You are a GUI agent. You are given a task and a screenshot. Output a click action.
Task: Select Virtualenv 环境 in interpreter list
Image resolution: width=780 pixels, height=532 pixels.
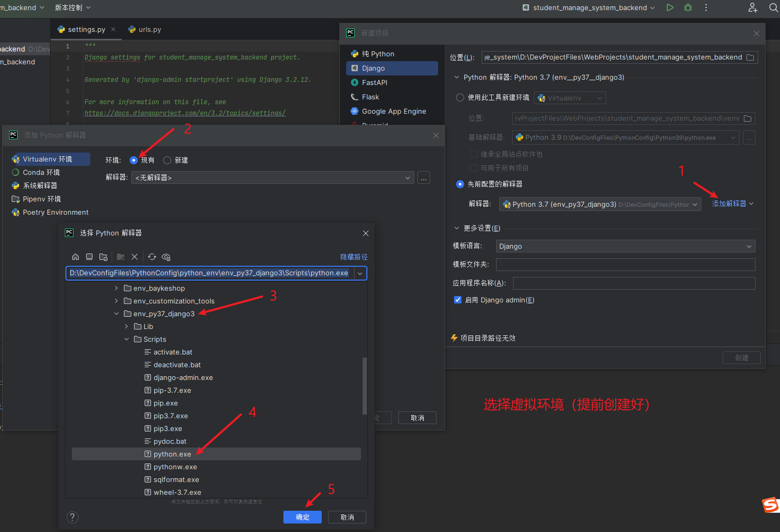click(50, 159)
